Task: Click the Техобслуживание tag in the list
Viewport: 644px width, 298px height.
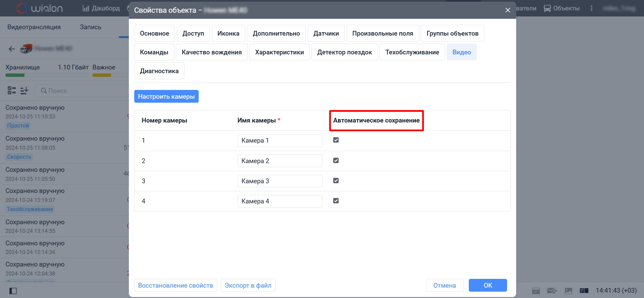Action: click(x=30, y=209)
